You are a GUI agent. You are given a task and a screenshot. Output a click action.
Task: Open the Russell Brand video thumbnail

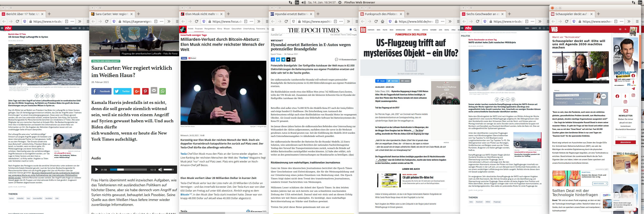click(x=580, y=67)
